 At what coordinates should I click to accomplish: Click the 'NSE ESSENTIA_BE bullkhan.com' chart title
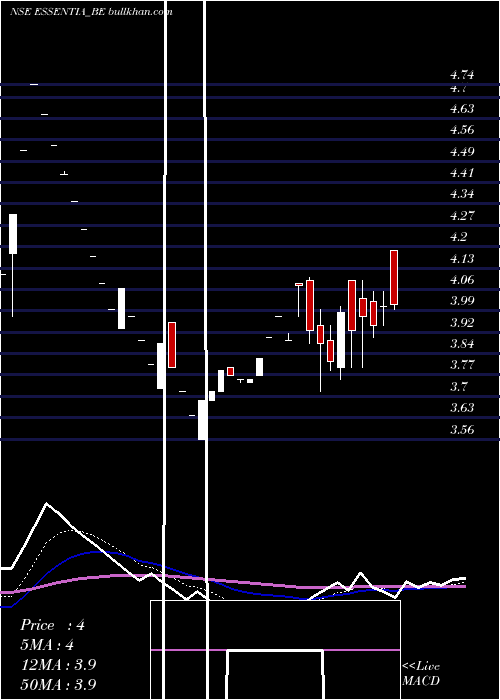[91, 12]
